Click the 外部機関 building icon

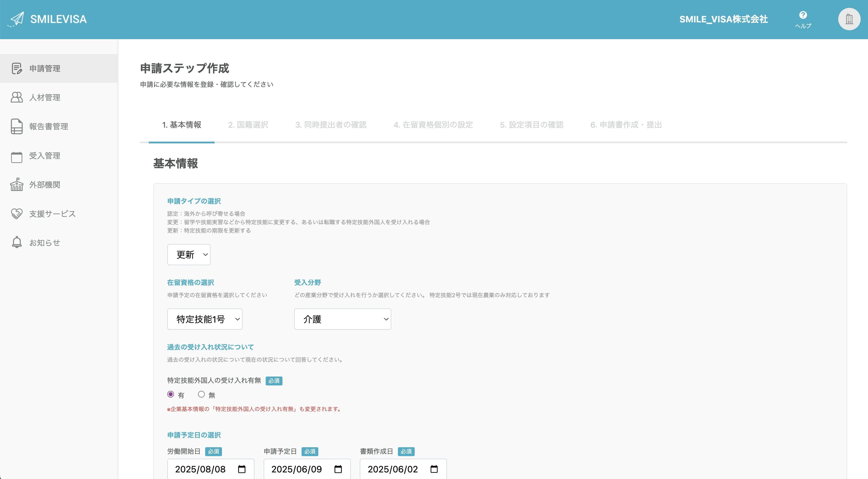(x=17, y=185)
